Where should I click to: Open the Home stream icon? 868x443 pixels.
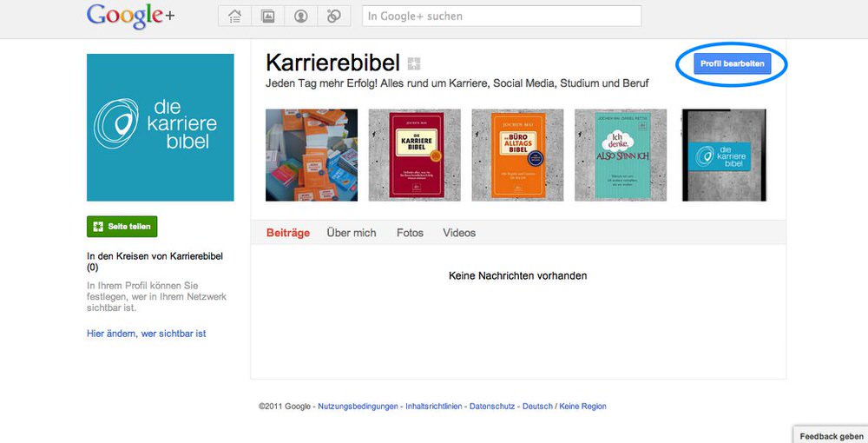click(234, 16)
